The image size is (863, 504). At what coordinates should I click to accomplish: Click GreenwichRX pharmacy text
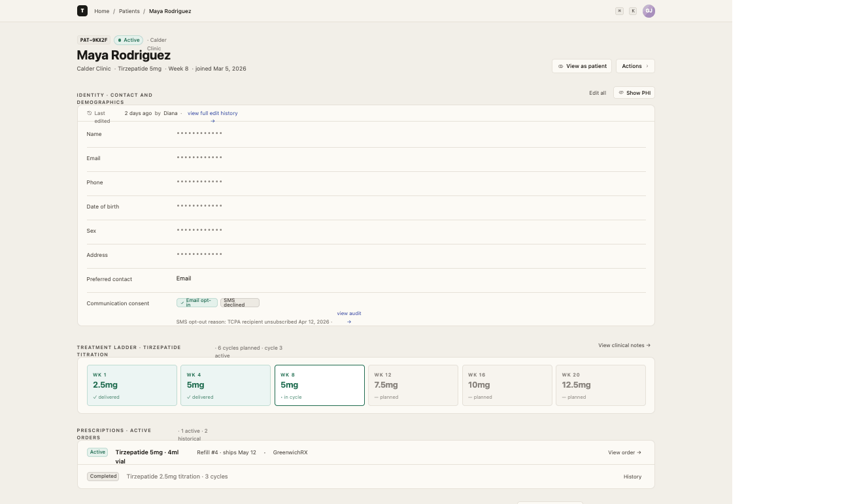[290, 452]
